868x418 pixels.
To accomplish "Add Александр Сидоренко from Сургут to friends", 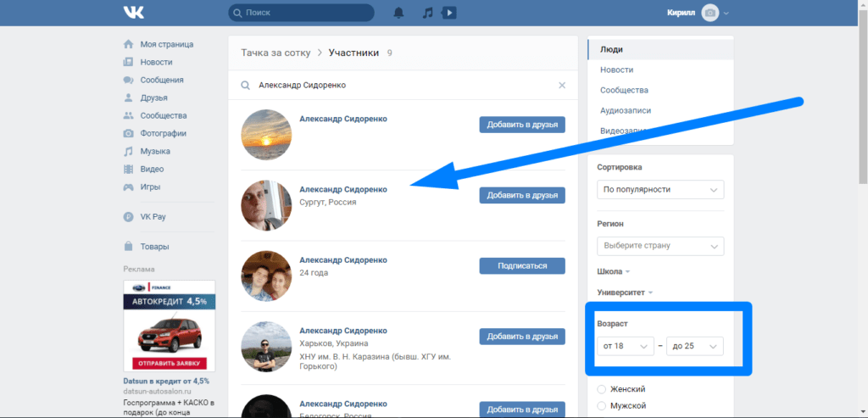I will (521, 196).
